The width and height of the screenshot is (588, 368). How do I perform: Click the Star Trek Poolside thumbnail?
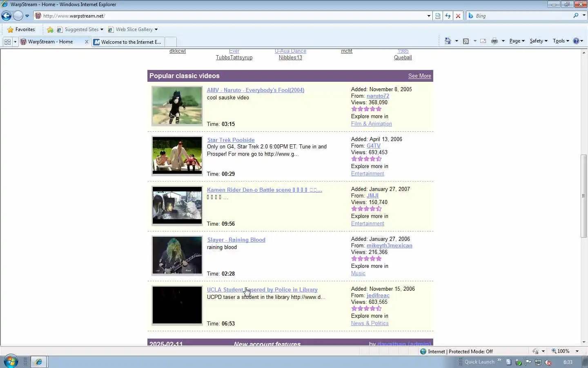coord(177,156)
